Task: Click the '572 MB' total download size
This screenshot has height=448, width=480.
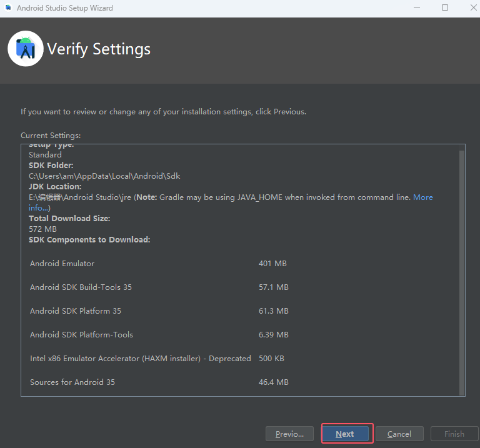Action: tap(43, 229)
